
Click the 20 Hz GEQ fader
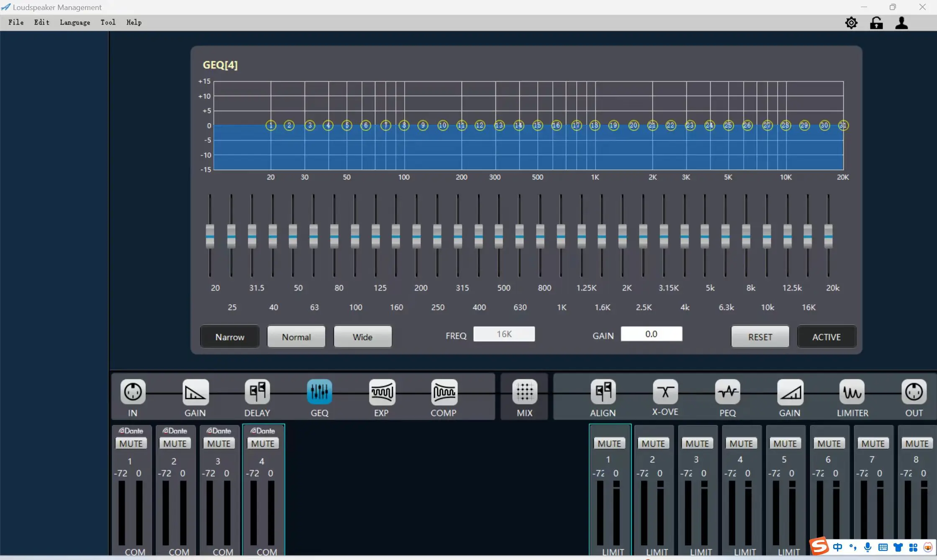tap(210, 236)
